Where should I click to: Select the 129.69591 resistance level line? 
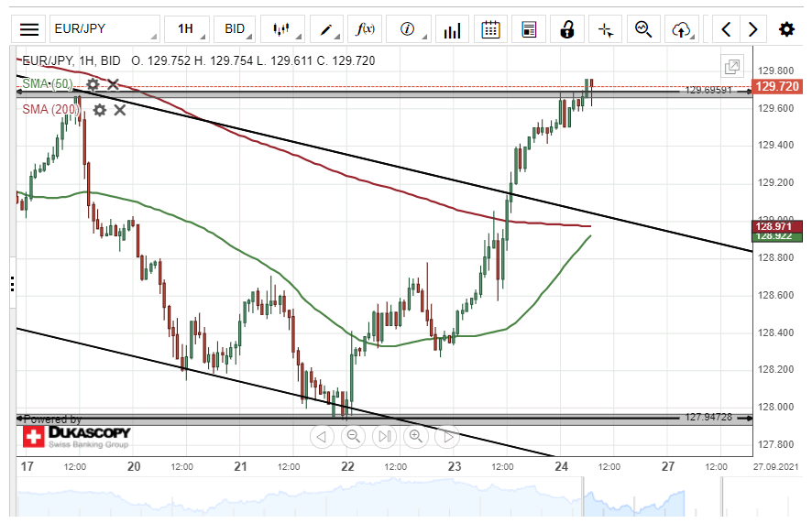[384, 93]
